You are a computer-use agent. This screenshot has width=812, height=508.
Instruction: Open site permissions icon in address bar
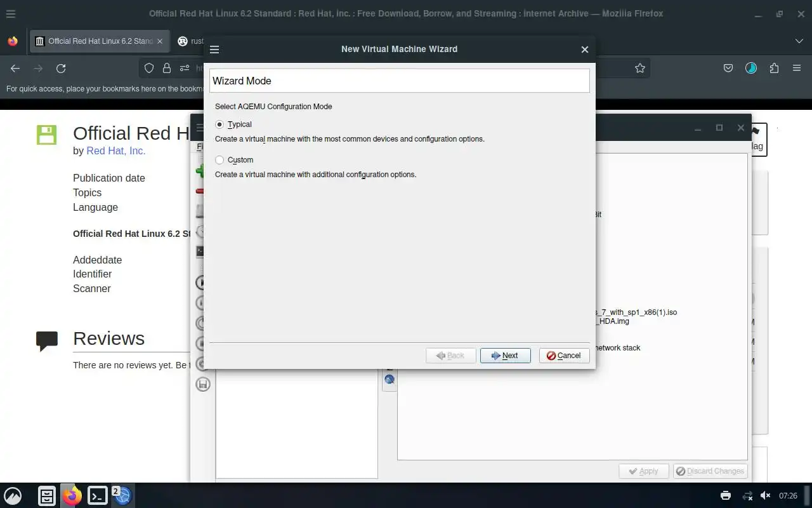click(x=185, y=69)
